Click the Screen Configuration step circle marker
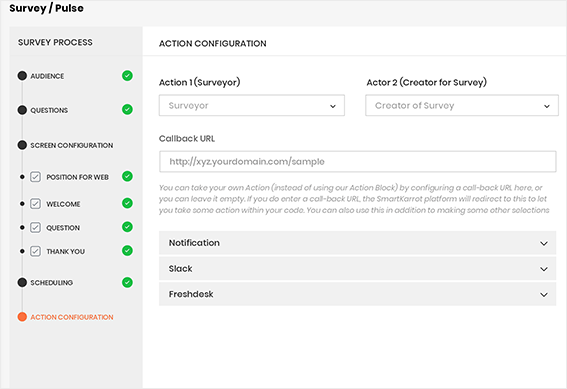The image size is (567, 389). [x=22, y=145]
